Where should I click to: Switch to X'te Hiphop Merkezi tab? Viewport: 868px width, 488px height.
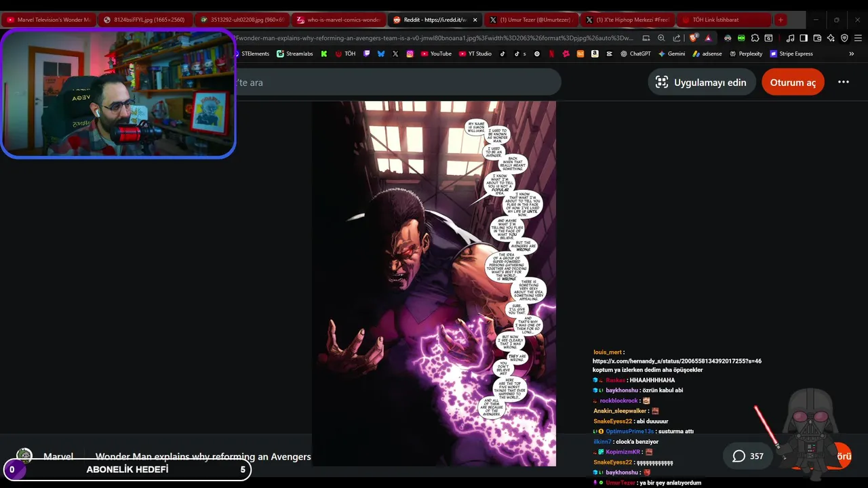tap(629, 20)
